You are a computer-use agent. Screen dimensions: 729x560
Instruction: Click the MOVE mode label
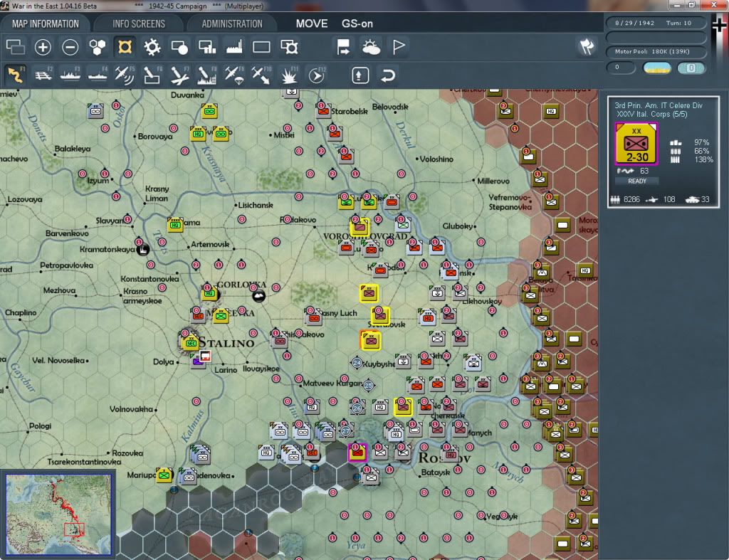pyautogui.click(x=312, y=23)
